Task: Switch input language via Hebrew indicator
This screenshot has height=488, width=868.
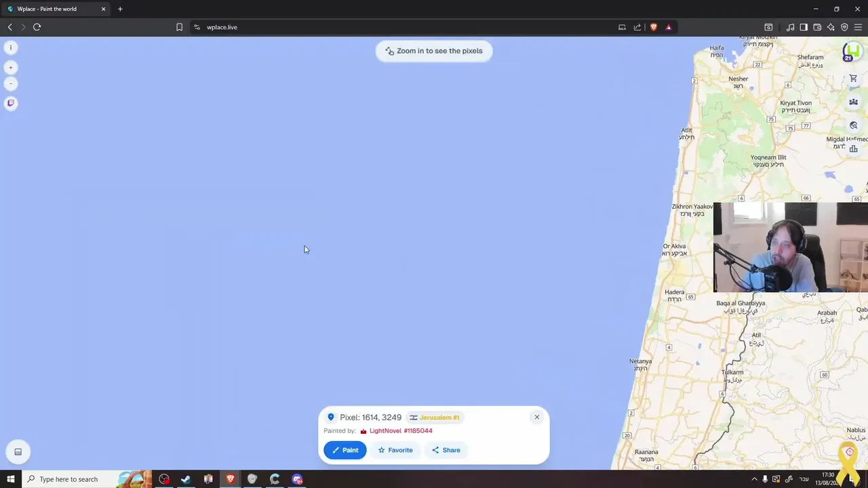Action: click(x=804, y=479)
